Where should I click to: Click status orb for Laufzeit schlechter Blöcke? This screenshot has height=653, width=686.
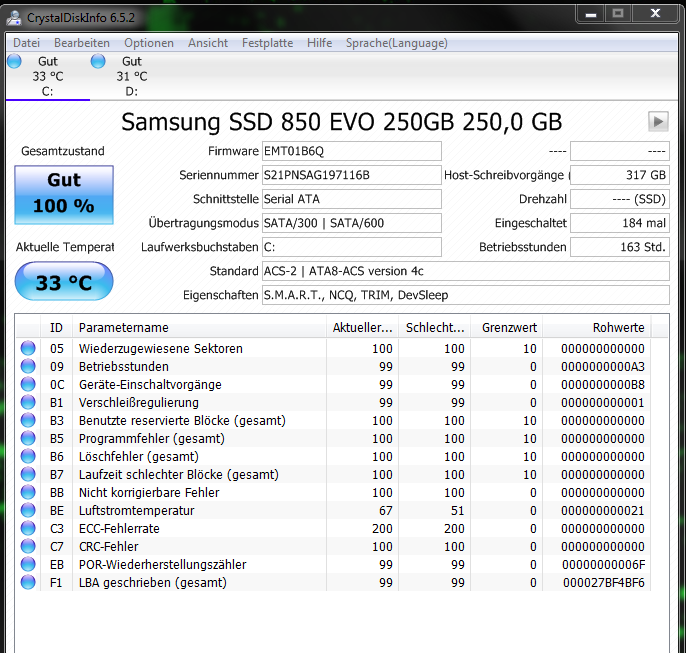[28, 474]
